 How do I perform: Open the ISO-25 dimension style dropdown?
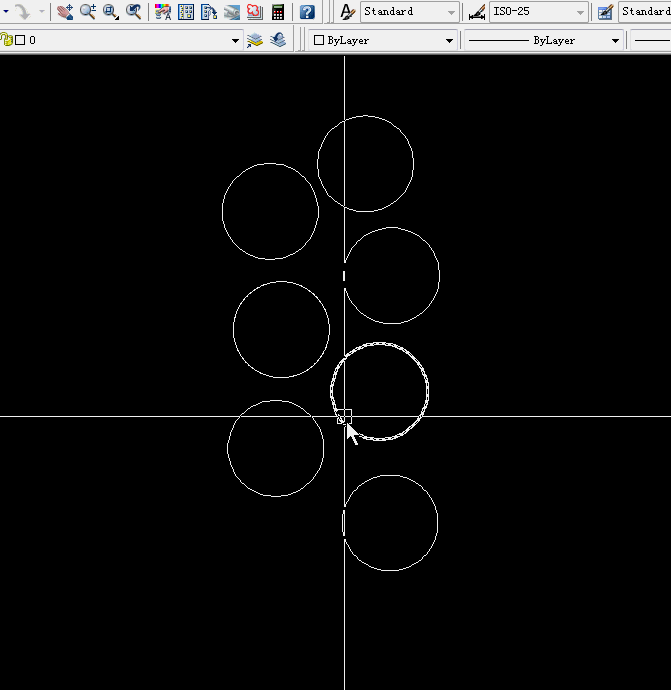point(581,12)
